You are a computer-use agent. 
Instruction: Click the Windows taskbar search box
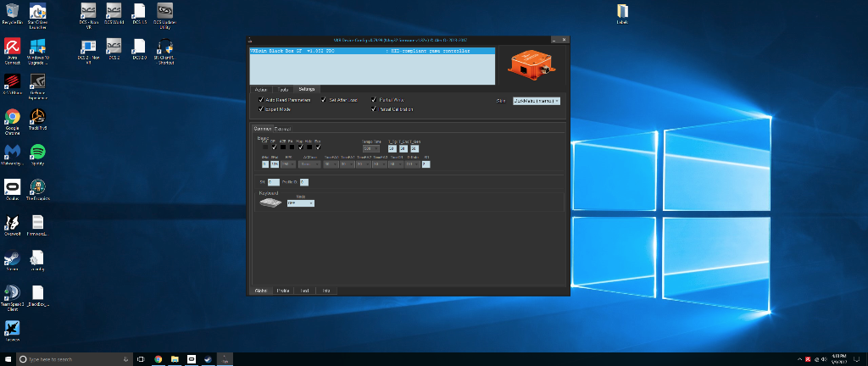tap(75, 359)
